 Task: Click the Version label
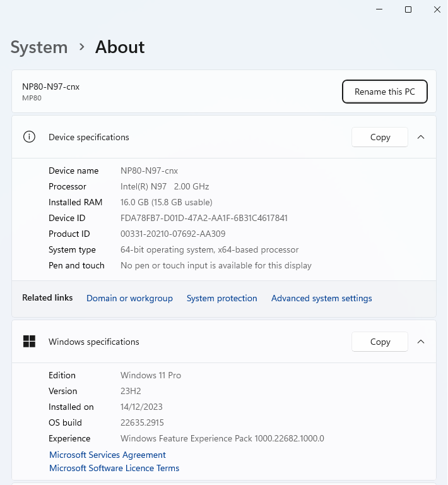[x=62, y=391]
